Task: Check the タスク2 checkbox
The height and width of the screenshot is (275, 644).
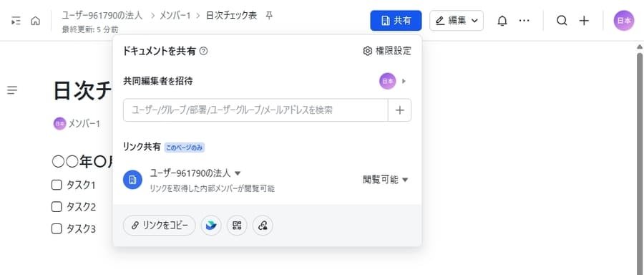Action: click(57, 207)
